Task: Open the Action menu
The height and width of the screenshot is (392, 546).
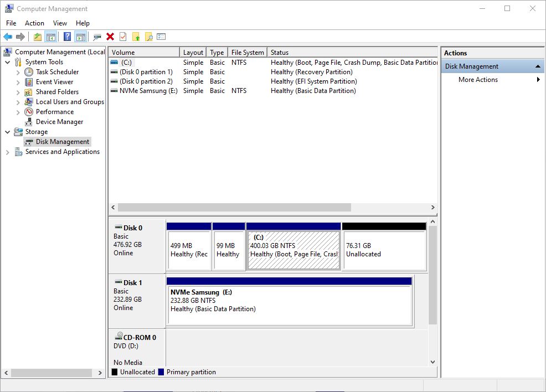Action: 34,23
